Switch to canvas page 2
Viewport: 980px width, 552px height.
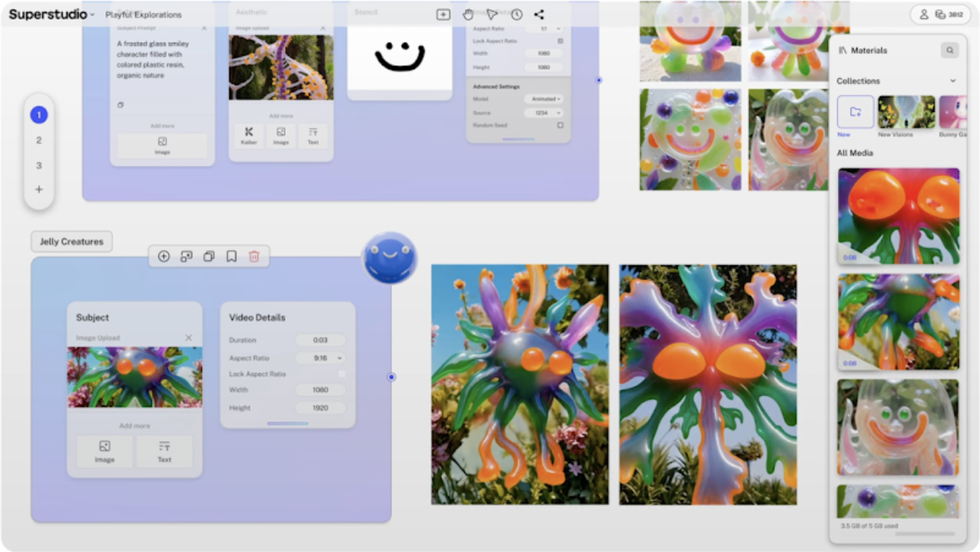coord(39,140)
